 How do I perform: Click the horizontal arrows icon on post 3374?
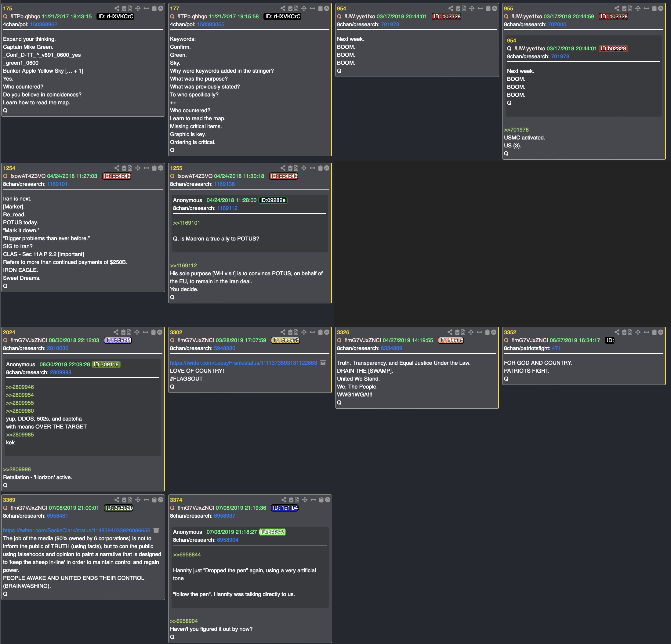(313, 500)
